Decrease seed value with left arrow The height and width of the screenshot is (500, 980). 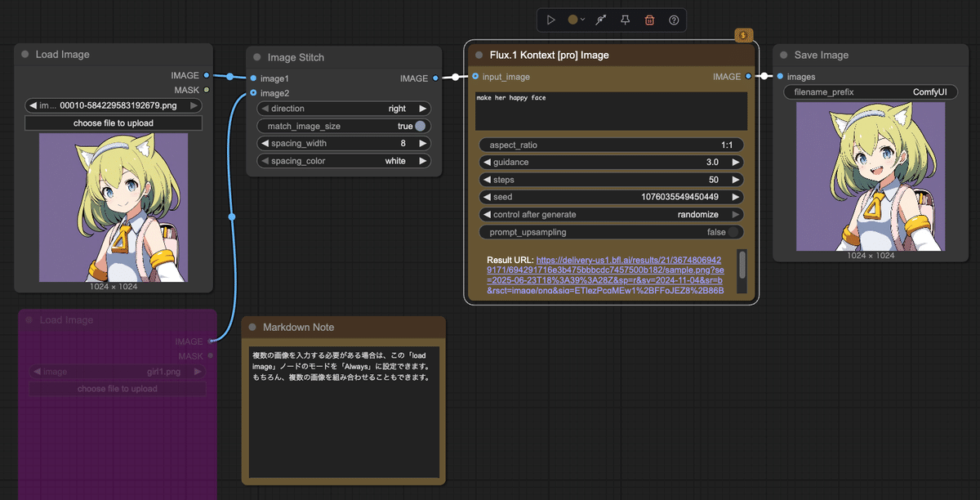coord(487,197)
